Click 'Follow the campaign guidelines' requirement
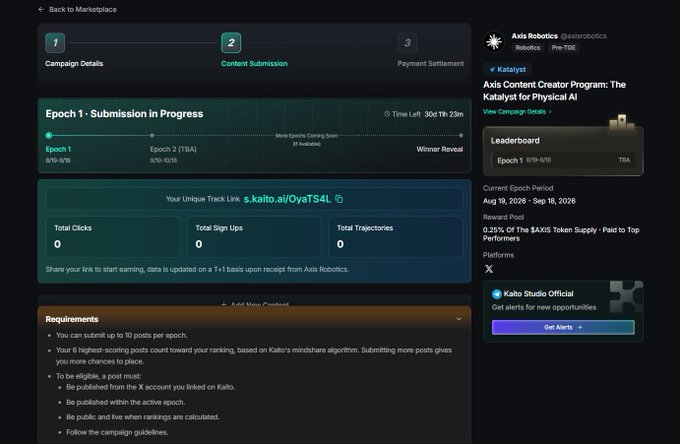This screenshot has width=680, height=444. pyautogui.click(x=117, y=432)
